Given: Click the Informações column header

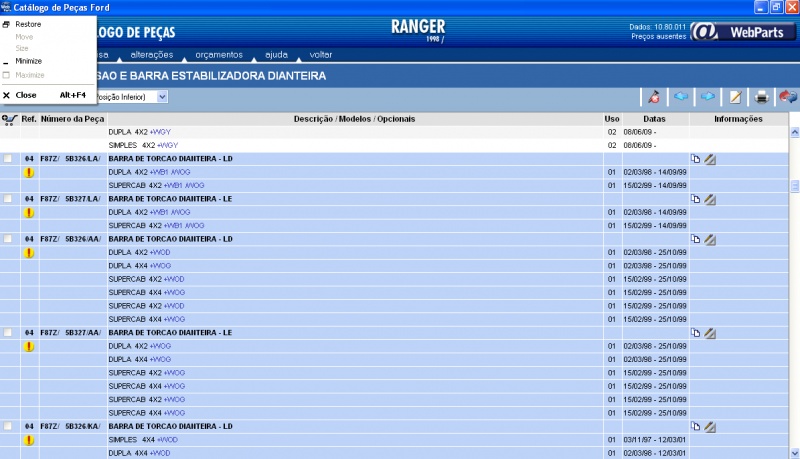Looking at the screenshot, I should (738, 119).
